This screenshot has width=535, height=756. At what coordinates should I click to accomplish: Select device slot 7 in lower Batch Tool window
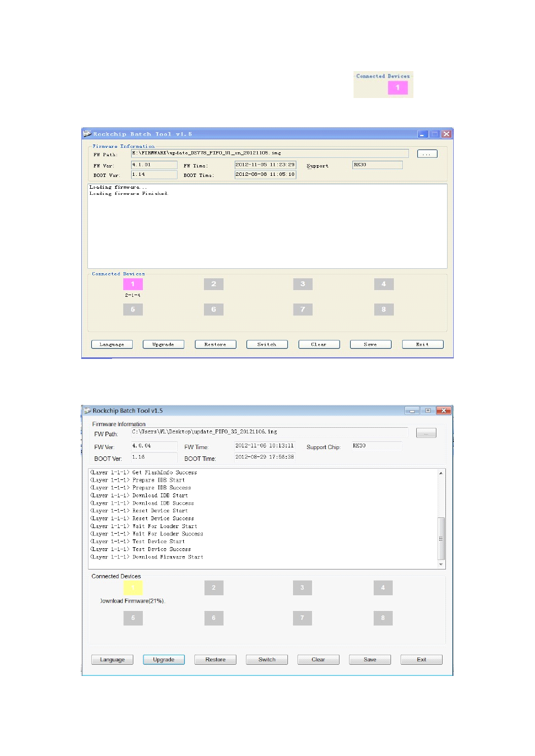point(302,618)
